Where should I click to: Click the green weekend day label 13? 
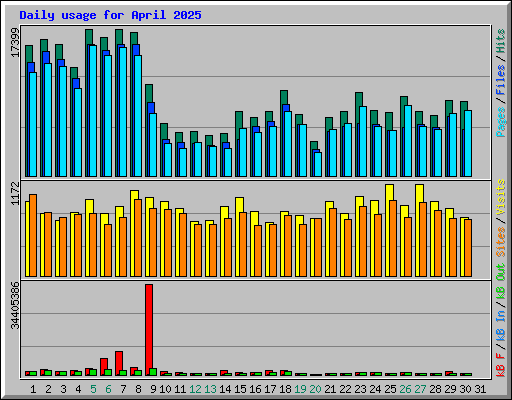(x=210, y=389)
